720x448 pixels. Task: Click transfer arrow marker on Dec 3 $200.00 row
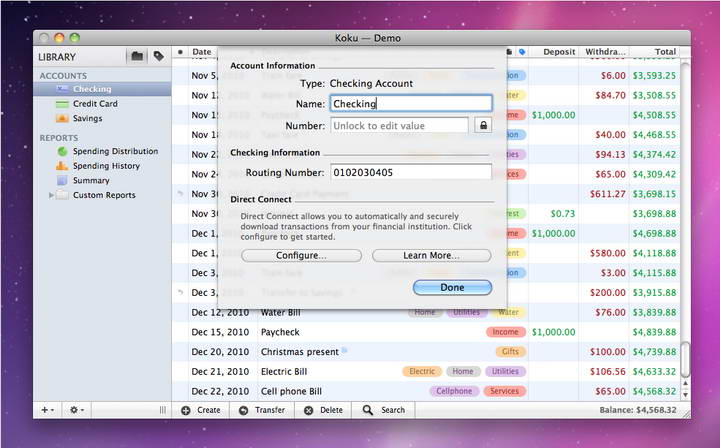(x=180, y=292)
